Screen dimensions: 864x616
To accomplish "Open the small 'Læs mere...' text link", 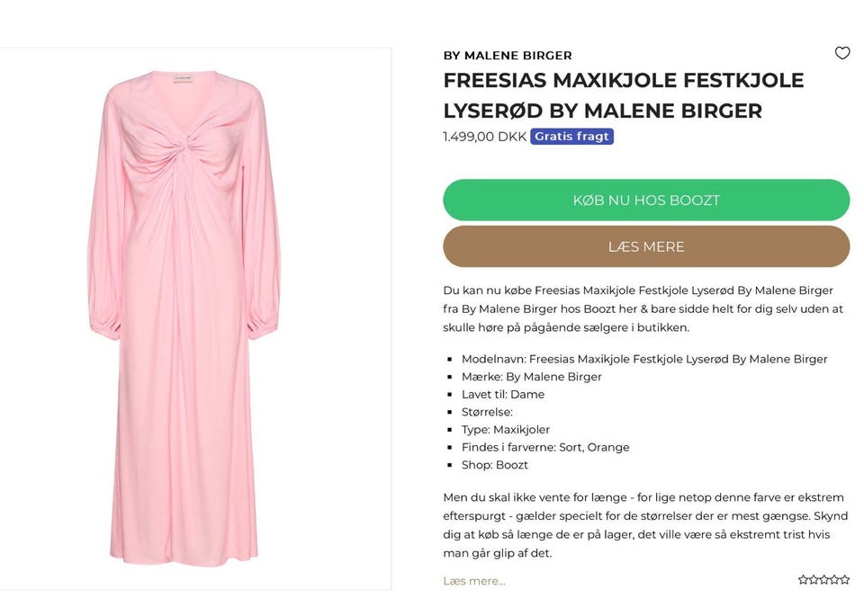I will [474, 581].
